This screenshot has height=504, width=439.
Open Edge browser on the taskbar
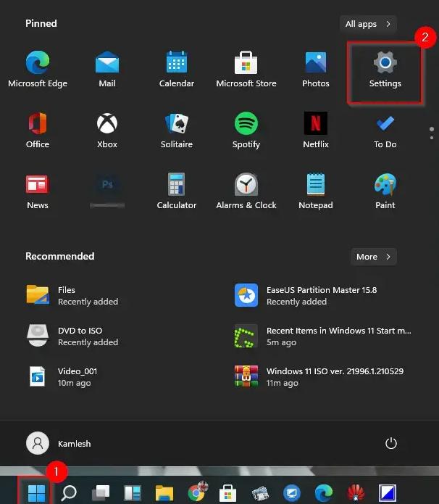pyautogui.click(x=324, y=492)
